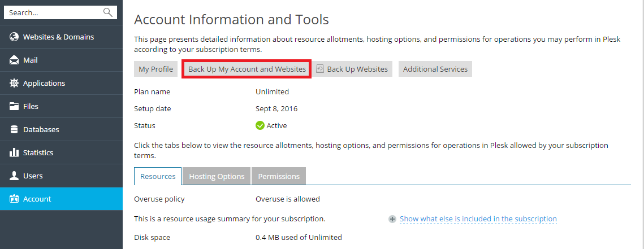Click the Statistics bar chart icon
This screenshot has width=644, height=249.
pyautogui.click(x=15, y=153)
